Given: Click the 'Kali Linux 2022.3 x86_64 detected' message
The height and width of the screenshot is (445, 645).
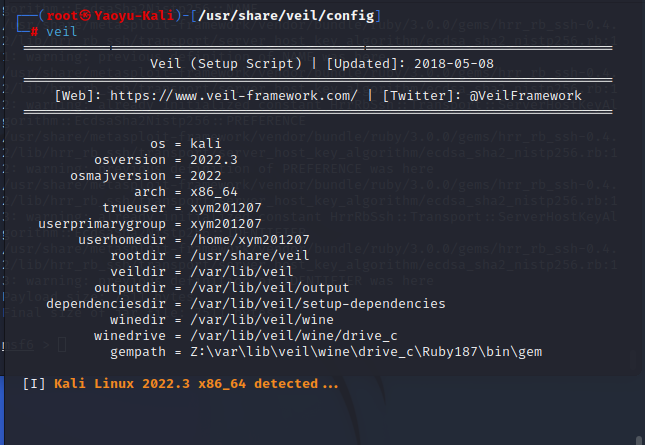Looking at the screenshot, I should coord(196,384).
